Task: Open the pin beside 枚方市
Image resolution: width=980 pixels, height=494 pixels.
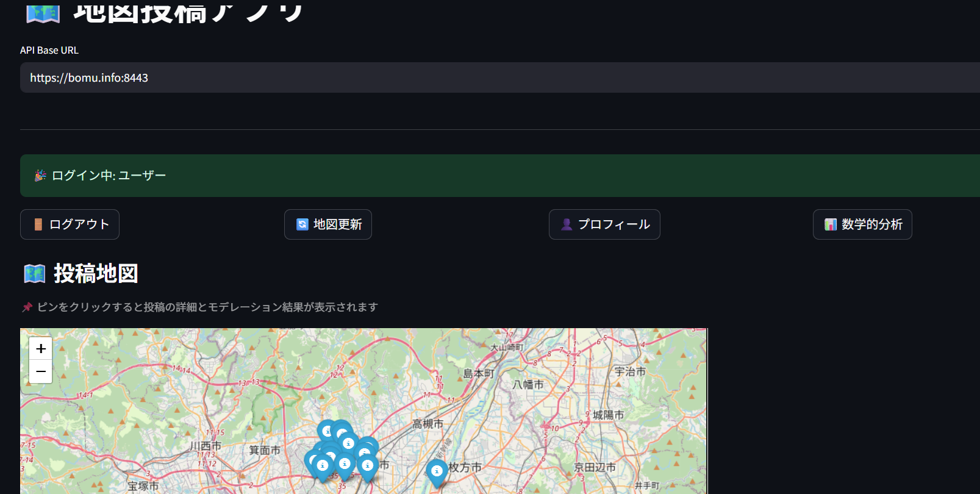Action: pos(437,471)
